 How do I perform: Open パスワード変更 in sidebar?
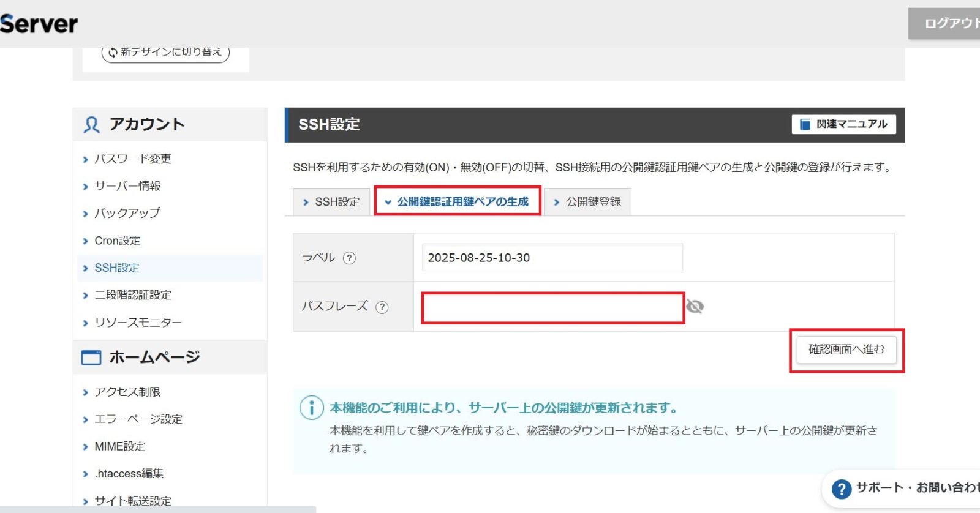133,159
